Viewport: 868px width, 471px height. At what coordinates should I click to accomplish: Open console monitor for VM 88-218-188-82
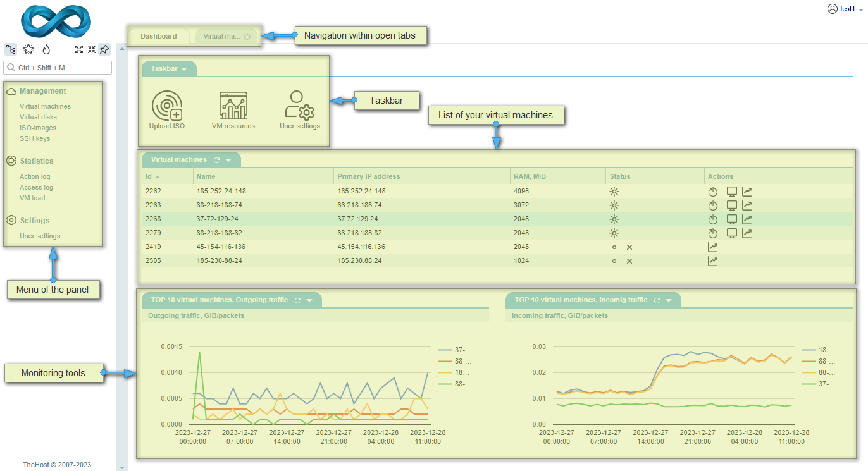point(732,233)
